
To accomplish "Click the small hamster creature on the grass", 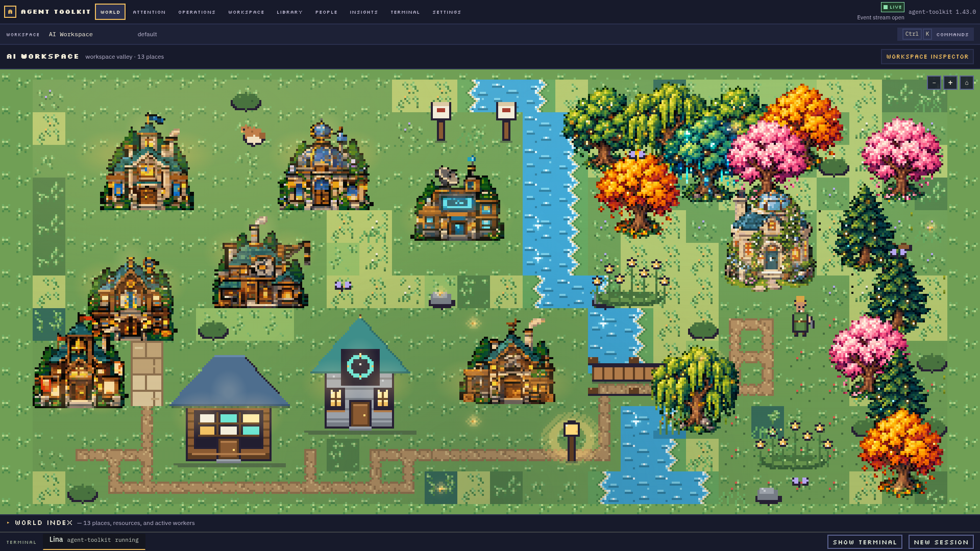I will pyautogui.click(x=253, y=135).
